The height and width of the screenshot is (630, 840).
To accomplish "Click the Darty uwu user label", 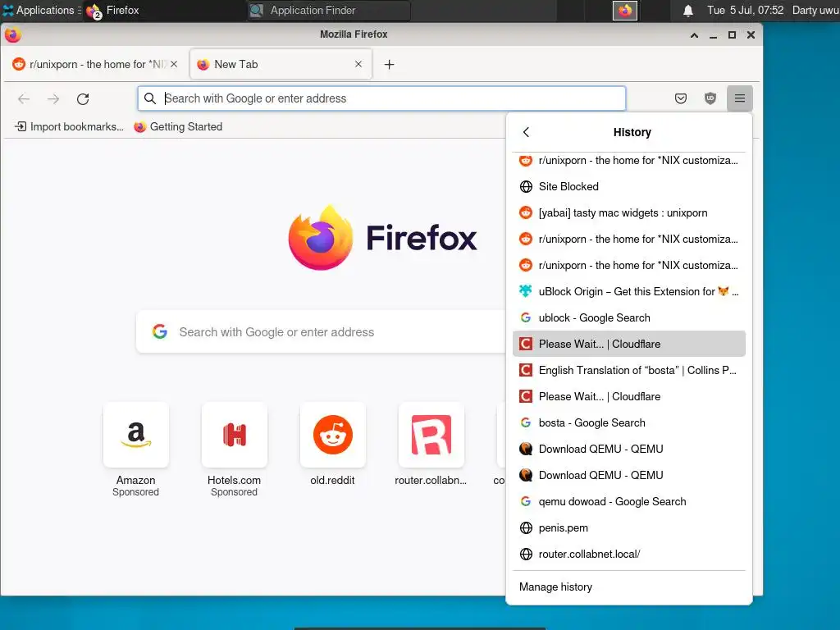I will coord(815,10).
